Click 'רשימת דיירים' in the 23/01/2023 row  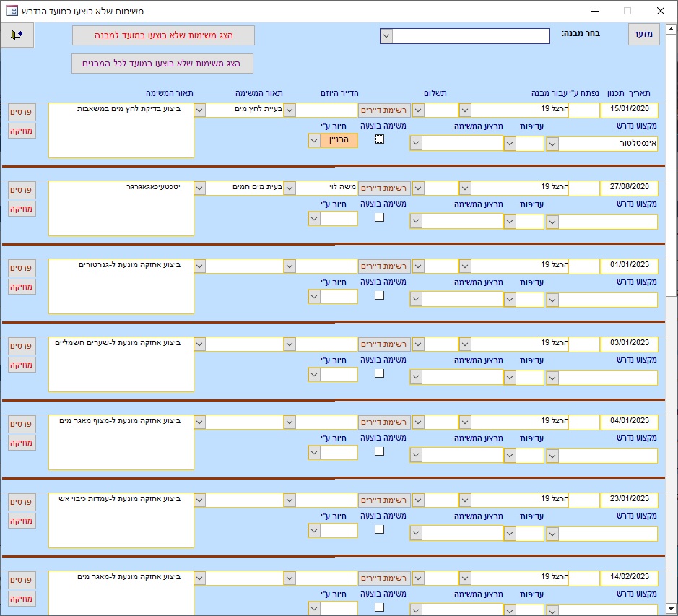coord(384,500)
